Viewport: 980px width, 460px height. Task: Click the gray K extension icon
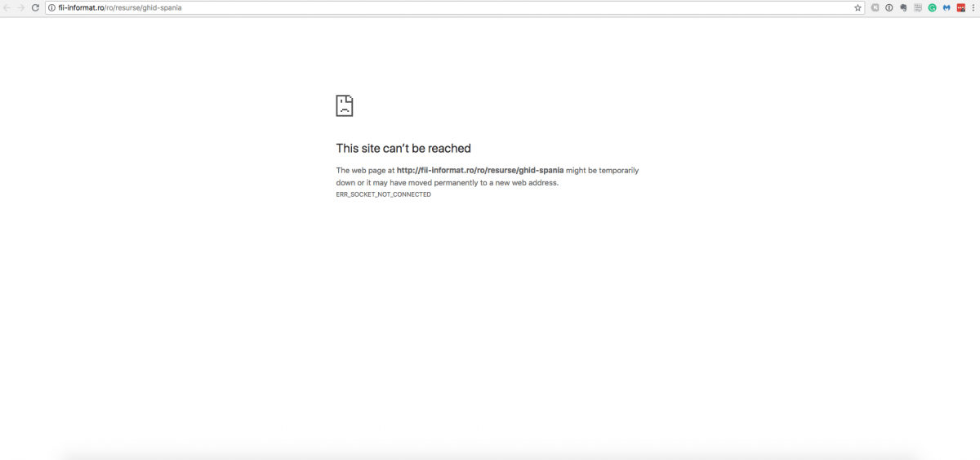(x=875, y=7)
